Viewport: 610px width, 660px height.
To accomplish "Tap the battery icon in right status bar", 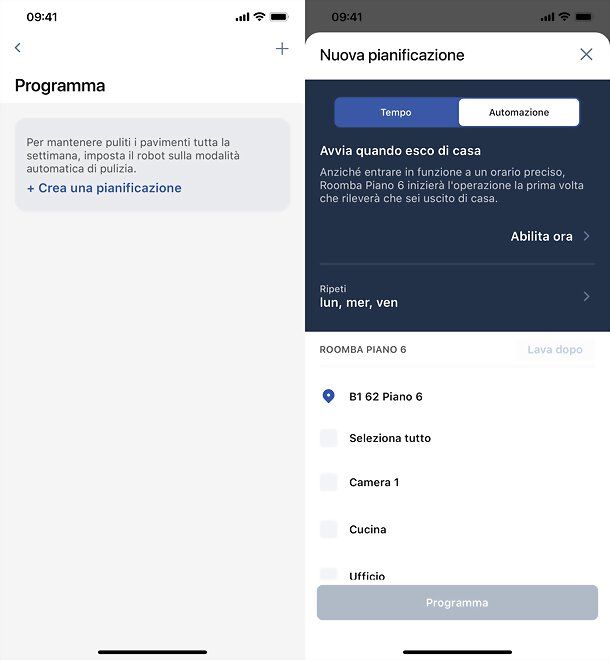I will pyautogui.click(x=584, y=17).
